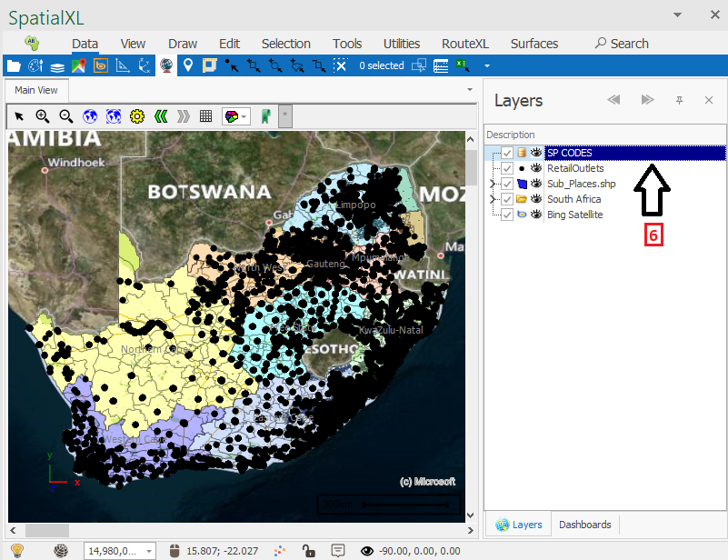
Task: Select the SP CODES layer
Action: [570, 153]
